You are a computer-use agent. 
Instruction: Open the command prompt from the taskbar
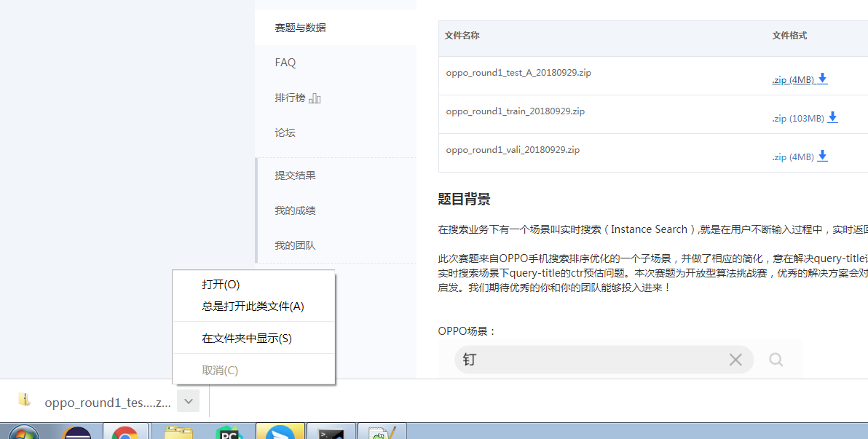[x=331, y=431]
